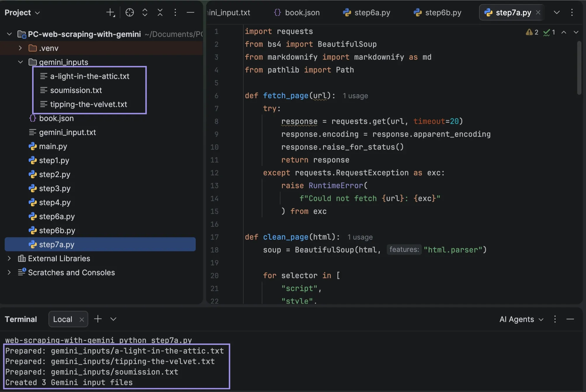The image size is (586, 392).
Task: Collapse the gemini_inputs folder
Action: click(x=20, y=62)
